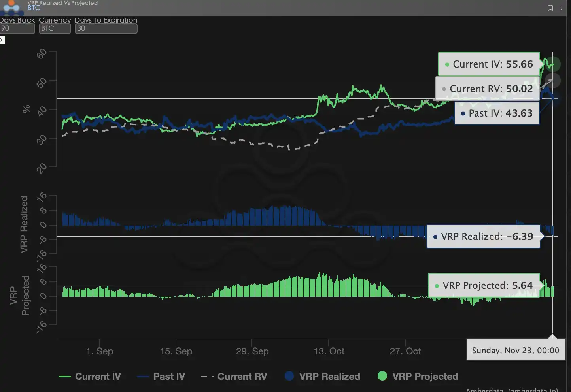Click the green Current IV legend line
The image size is (571, 392).
(x=64, y=377)
